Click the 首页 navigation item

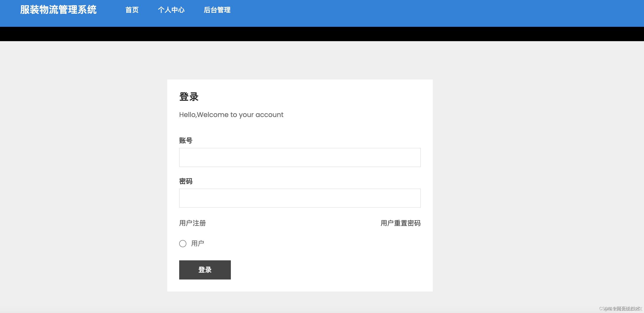[x=132, y=10]
